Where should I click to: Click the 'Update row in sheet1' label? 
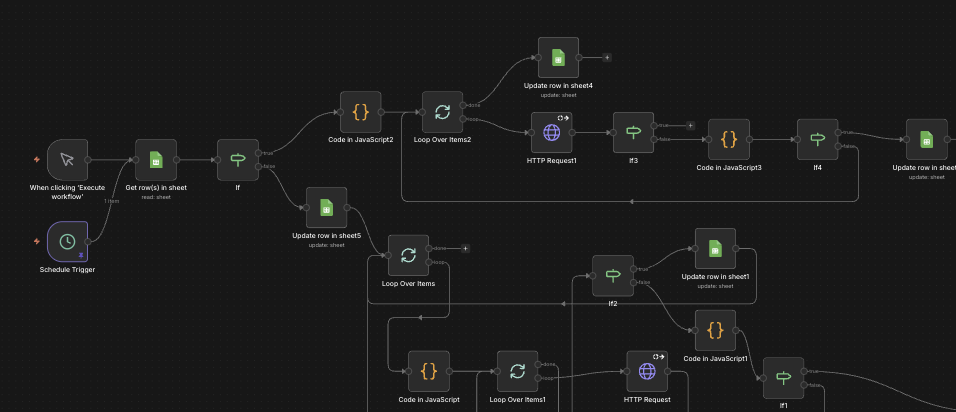[716, 277]
